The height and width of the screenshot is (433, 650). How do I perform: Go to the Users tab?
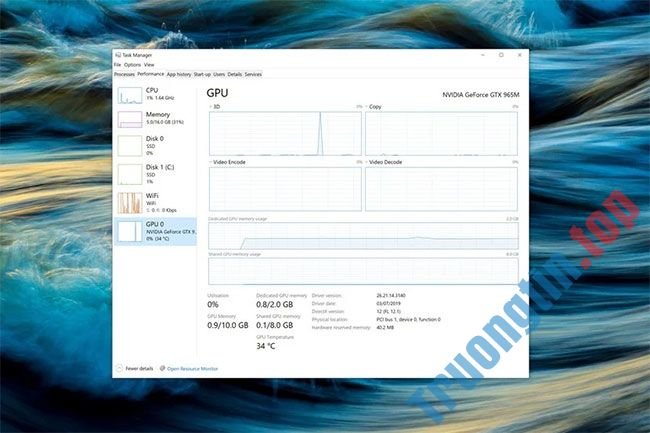pos(219,75)
